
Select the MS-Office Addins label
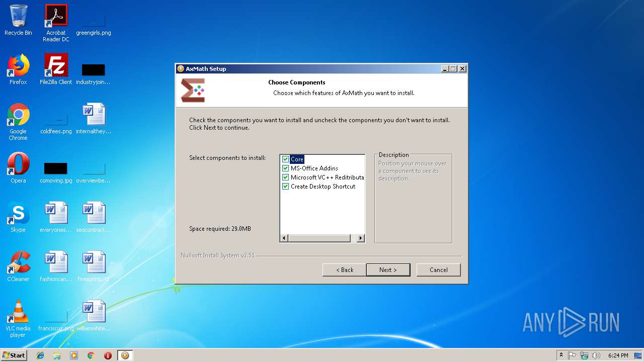314,168
